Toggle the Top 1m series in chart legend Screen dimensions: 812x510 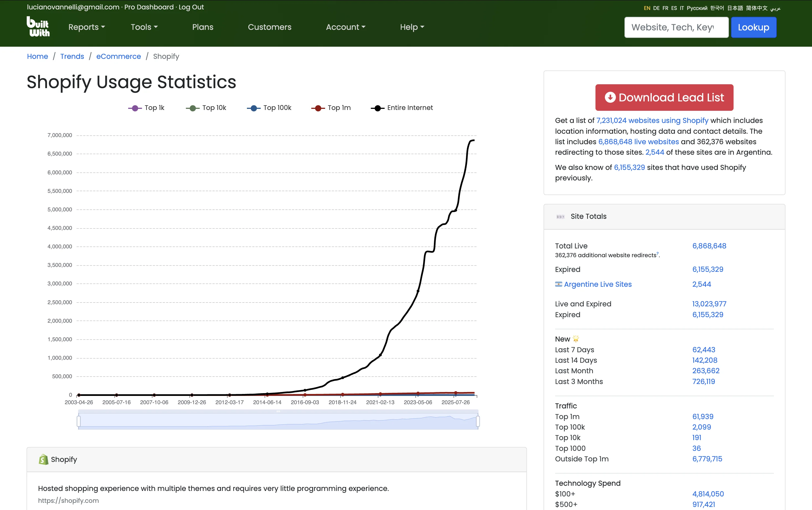point(331,108)
